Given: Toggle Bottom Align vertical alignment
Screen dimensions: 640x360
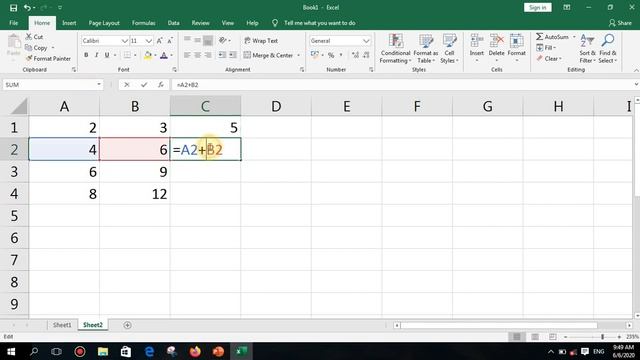Looking at the screenshot, I should click(x=208, y=40).
